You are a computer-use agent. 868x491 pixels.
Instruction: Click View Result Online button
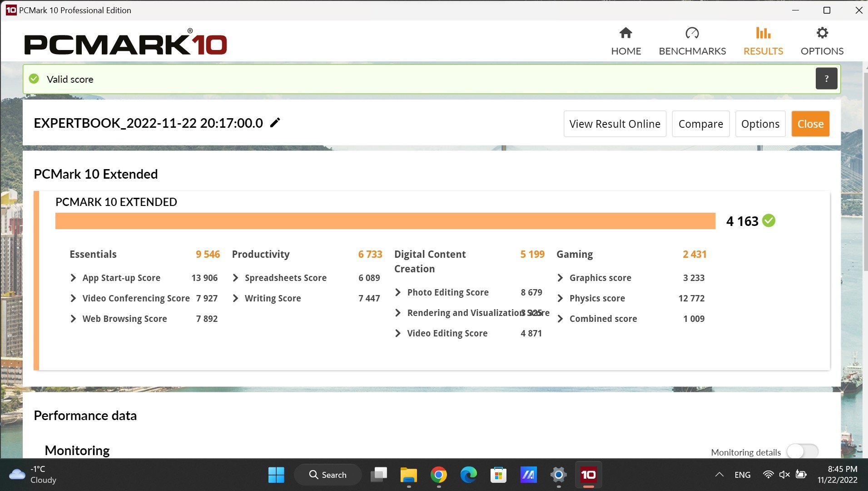pos(615,124)
